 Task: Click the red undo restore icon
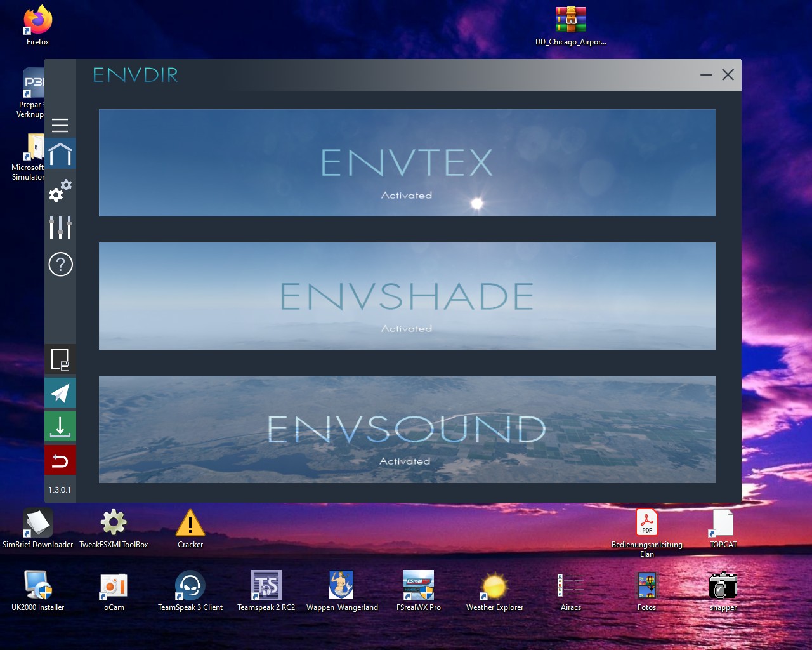point(60,460)
